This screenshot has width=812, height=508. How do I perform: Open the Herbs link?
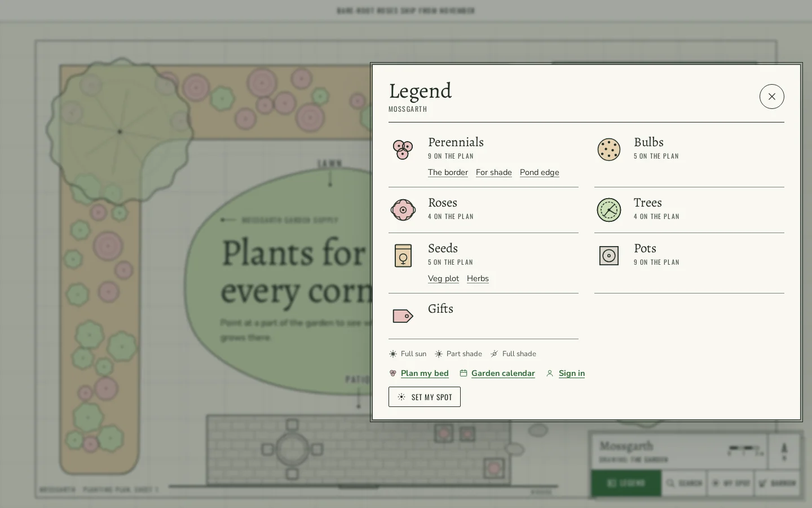478,279
